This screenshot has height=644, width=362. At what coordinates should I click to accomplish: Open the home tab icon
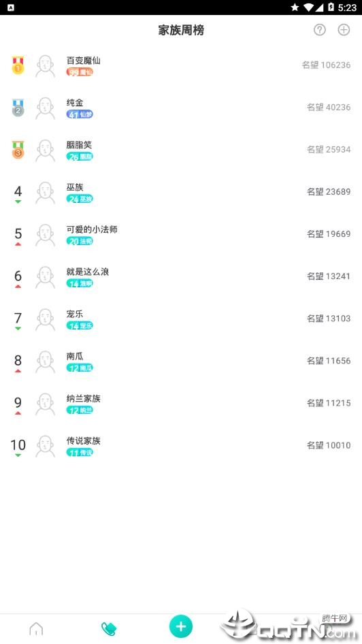(x=36, y=628)
